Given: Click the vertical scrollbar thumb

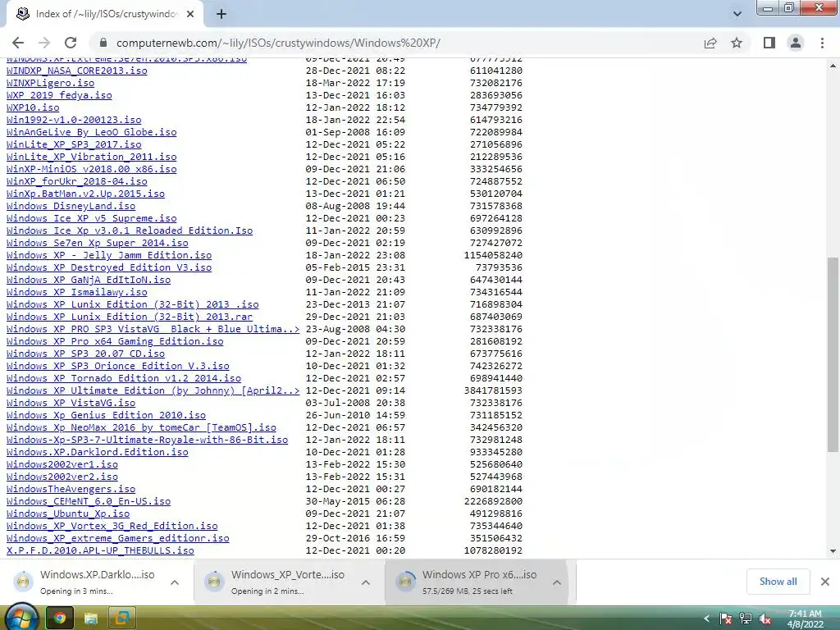Looking at the screenshot, I should (833, 354).
